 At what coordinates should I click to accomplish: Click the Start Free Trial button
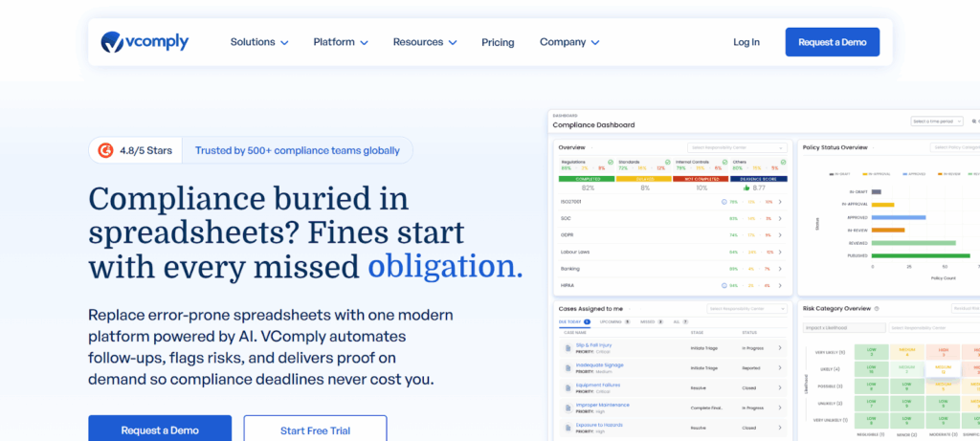tap(315, 430)
